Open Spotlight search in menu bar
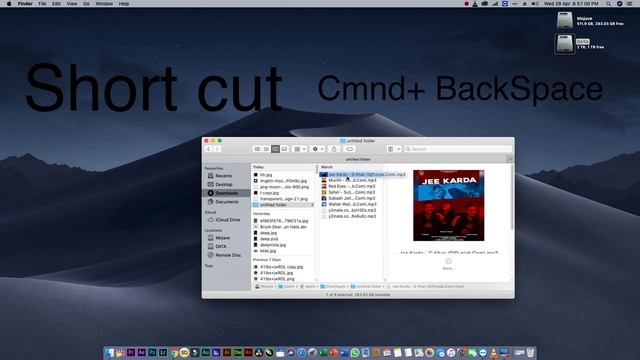Screen dimensions: 640x360 tap(609, 4)
